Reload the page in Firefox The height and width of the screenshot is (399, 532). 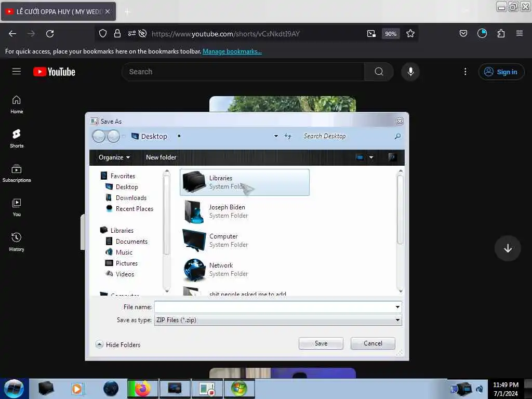click(50, 34)
